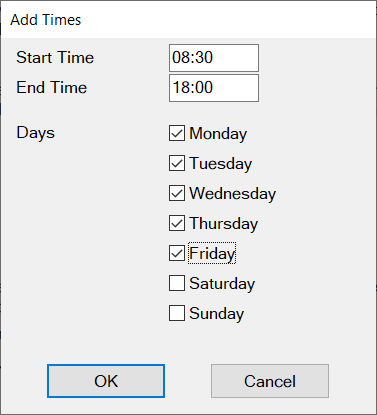Disable the Wednesday checkbox

click(x=177, y=193)
